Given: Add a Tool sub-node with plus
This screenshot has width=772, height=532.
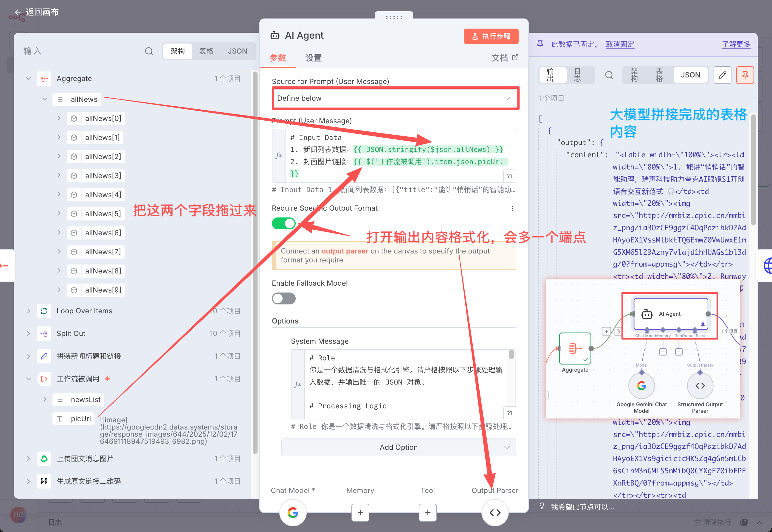Looking at the screenshot, I should pos(427,512).
